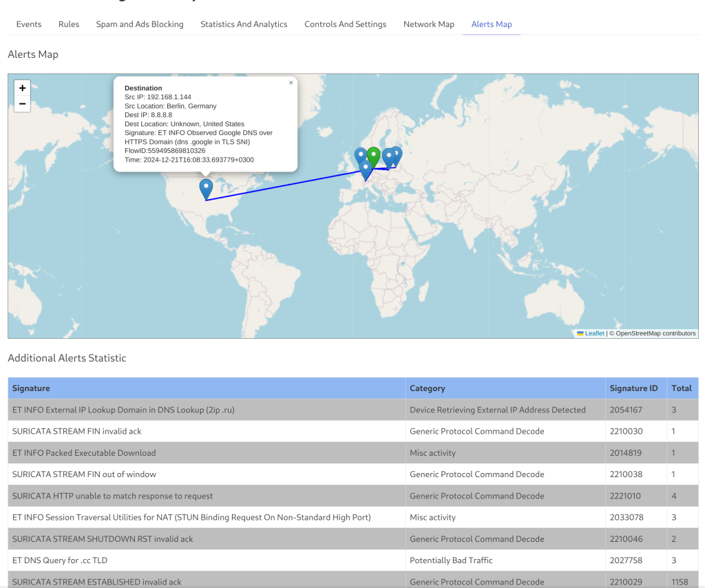Viewport: 705px width, 588px height.
Task: Zoom out the map with minus button
Action: (x=23, y=105)
